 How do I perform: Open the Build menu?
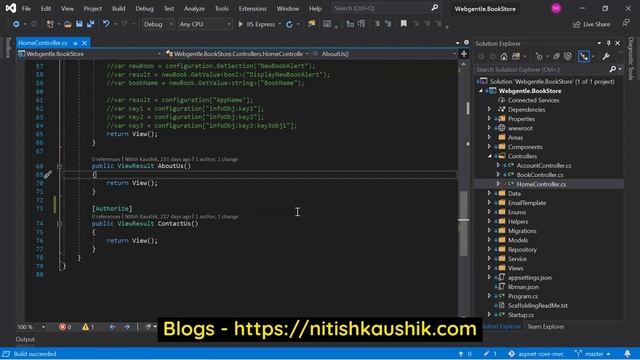pos(118,9)
